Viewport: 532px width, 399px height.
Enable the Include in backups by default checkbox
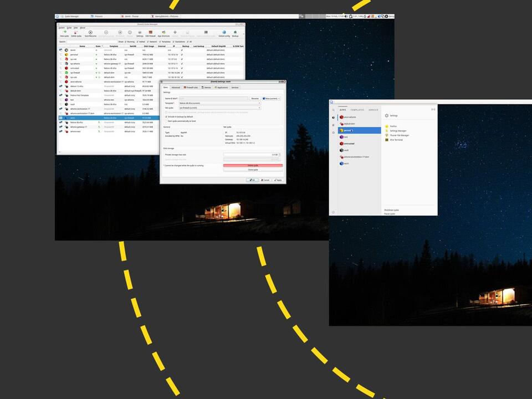pyautogui.click(x=166, y=117)
